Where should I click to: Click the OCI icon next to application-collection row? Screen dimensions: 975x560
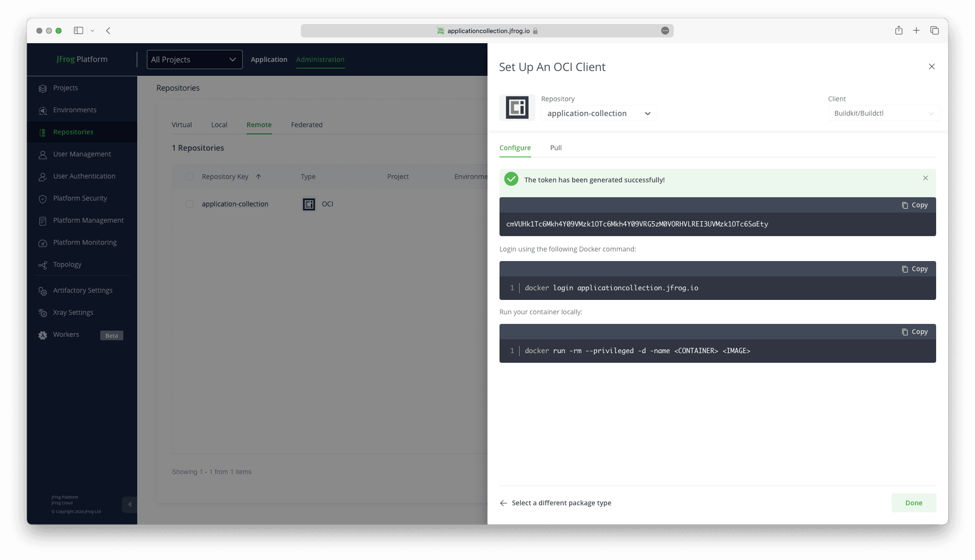[309, 204]
